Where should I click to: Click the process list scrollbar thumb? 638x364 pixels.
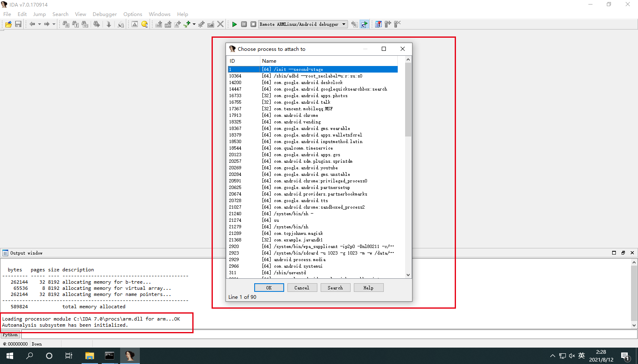point(408,100)
